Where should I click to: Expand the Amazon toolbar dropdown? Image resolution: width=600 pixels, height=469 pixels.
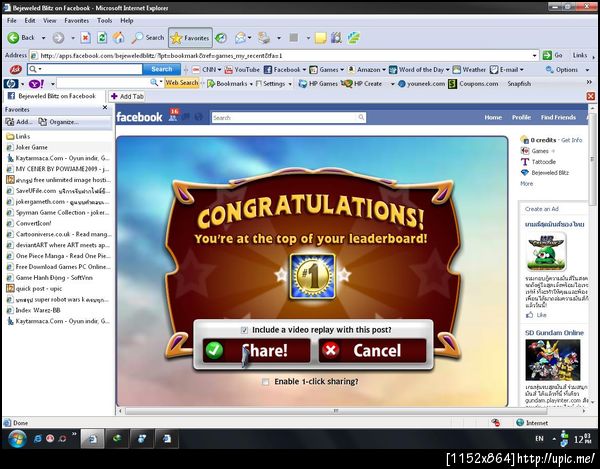click(x=384, y=70)
